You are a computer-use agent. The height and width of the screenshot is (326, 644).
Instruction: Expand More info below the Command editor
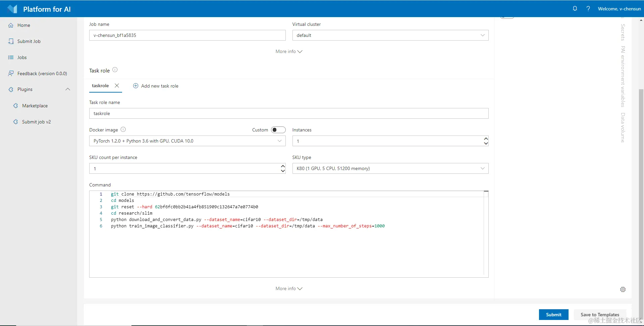pyautogui.click(x=289, y=288)
